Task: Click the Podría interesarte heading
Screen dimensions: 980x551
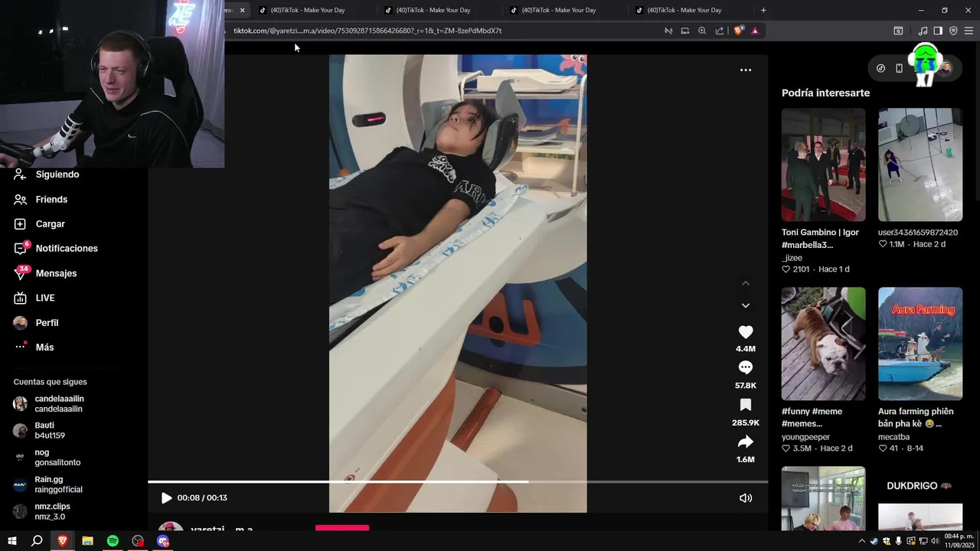Action: [825, 93]
